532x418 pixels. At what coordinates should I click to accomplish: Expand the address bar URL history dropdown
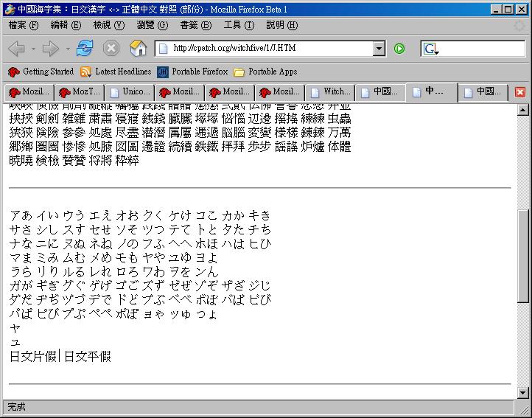pyautogui.click(x=379, y=49)
